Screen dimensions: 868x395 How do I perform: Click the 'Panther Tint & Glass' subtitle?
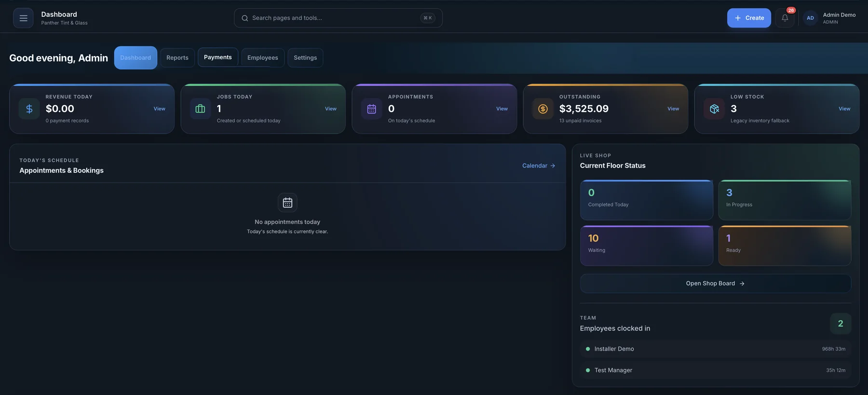(x=65, y=23)
